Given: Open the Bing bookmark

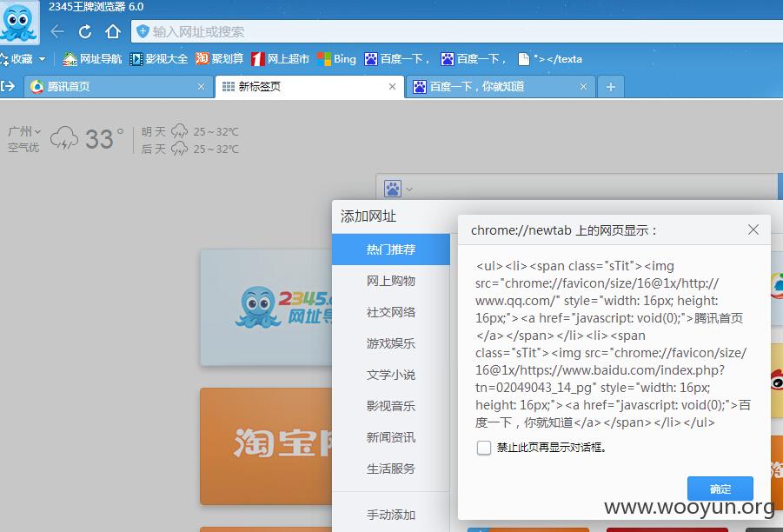Looking at the screenshot, I should [x=336, y=59].
